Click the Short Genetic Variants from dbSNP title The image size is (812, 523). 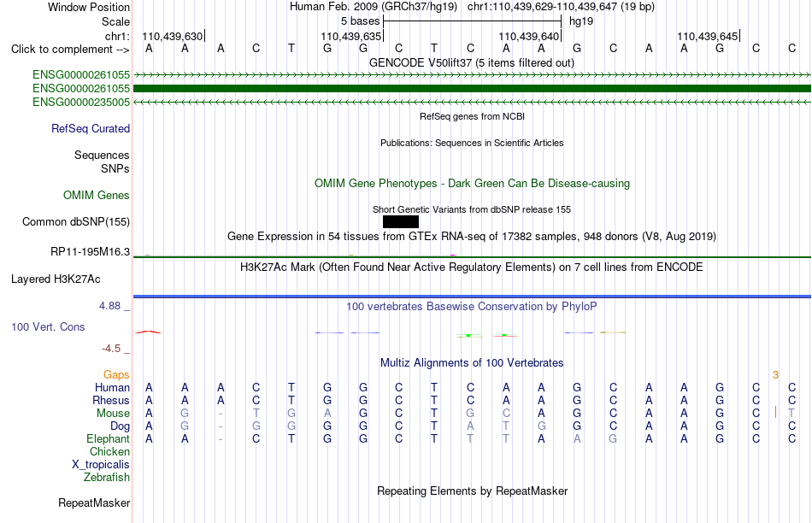pos(472,209)
